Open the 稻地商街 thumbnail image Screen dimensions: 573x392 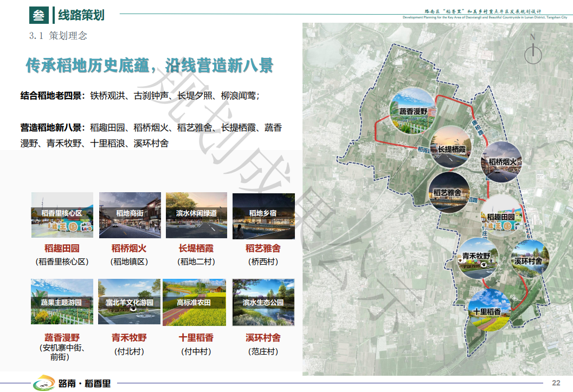coord(130,214)
